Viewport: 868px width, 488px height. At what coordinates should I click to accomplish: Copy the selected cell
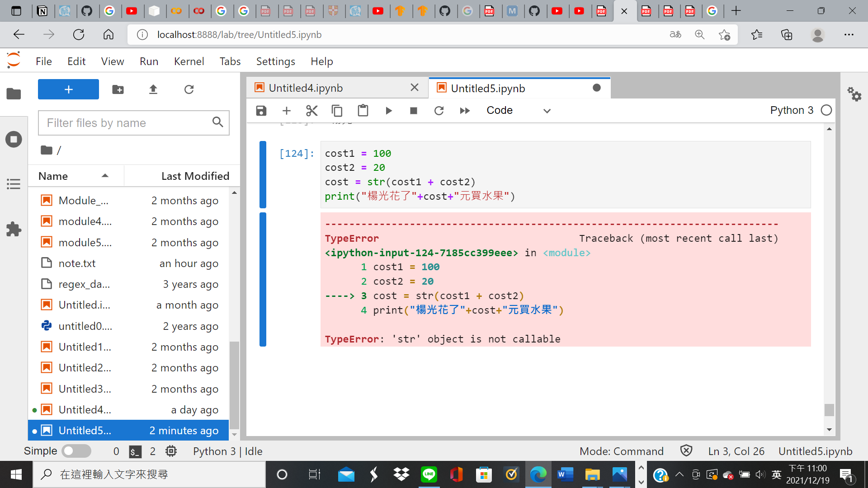[x=337, y=110]
